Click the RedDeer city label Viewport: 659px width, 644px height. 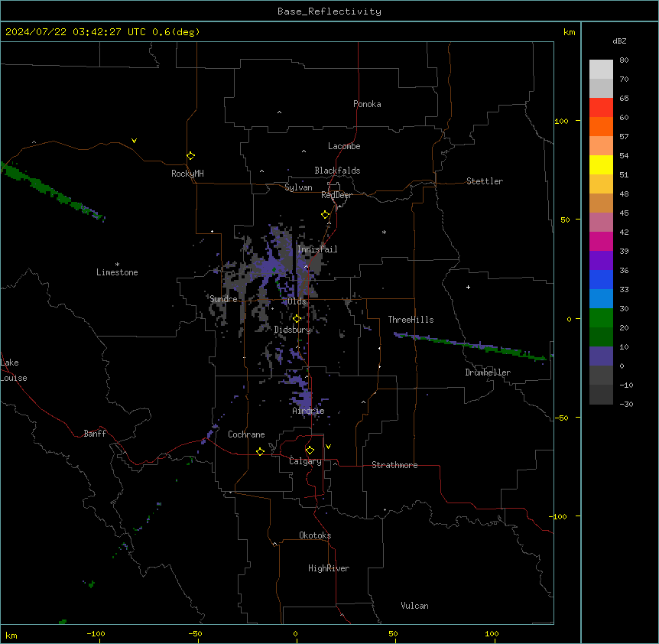click(x=336, y=195)
